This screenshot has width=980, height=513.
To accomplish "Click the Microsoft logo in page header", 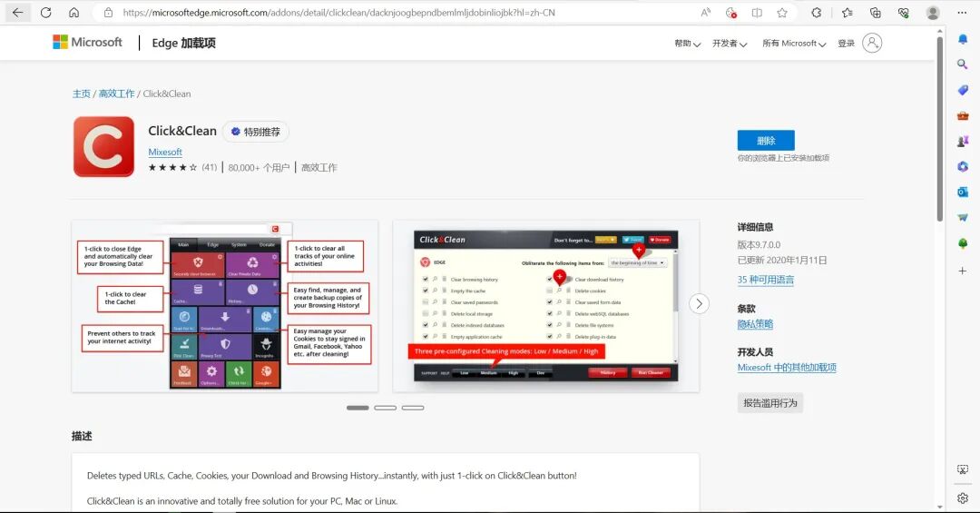I will pos(87,42).
